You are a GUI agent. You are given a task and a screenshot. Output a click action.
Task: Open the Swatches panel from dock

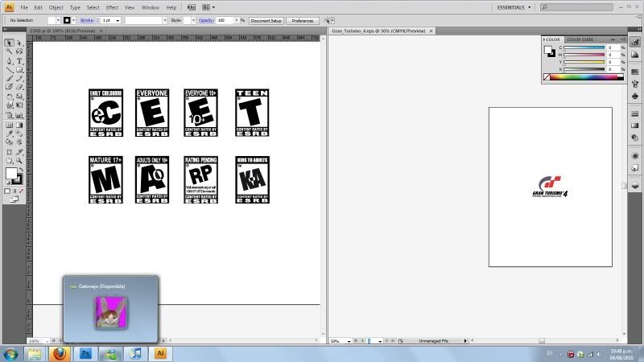635,72
